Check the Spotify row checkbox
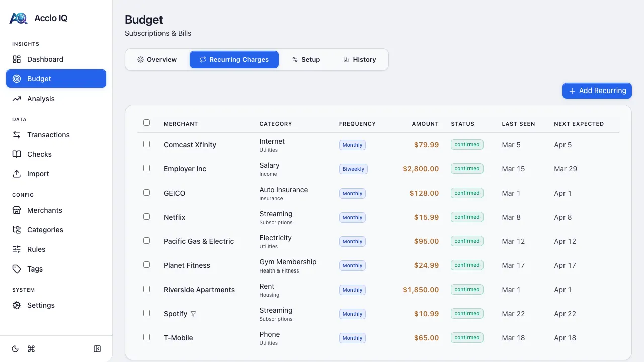The width and height of the screenshot is (644, 362). tap(146, 313)
